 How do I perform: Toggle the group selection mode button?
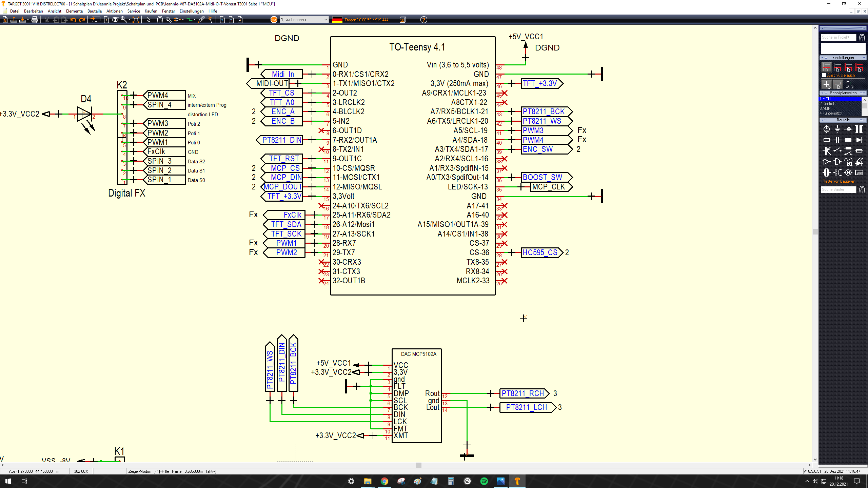coord(849,84)
